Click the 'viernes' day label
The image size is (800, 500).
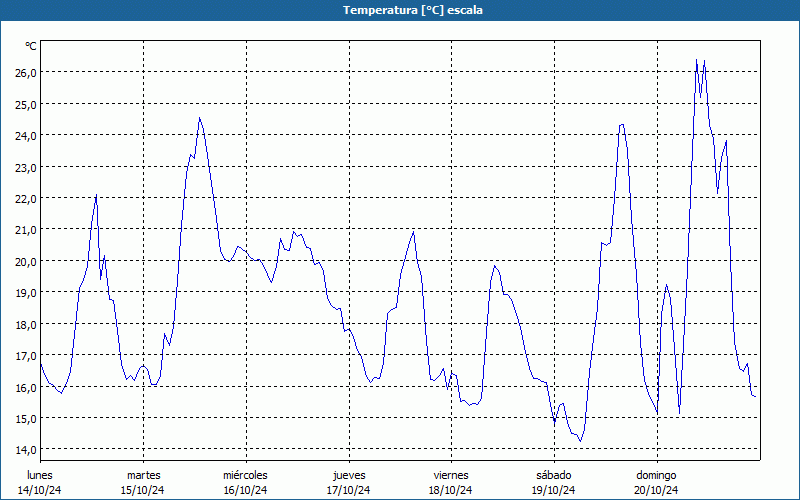pos(451,475)
